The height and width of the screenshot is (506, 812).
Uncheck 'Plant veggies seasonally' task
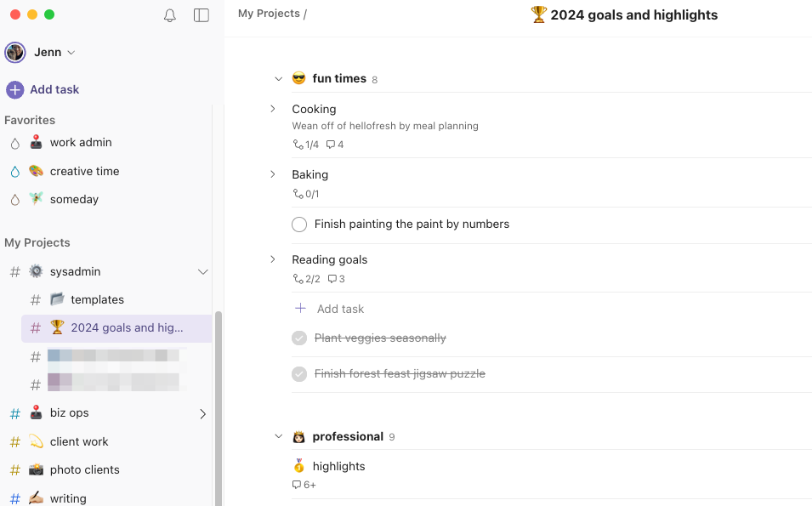coord(299,338)
